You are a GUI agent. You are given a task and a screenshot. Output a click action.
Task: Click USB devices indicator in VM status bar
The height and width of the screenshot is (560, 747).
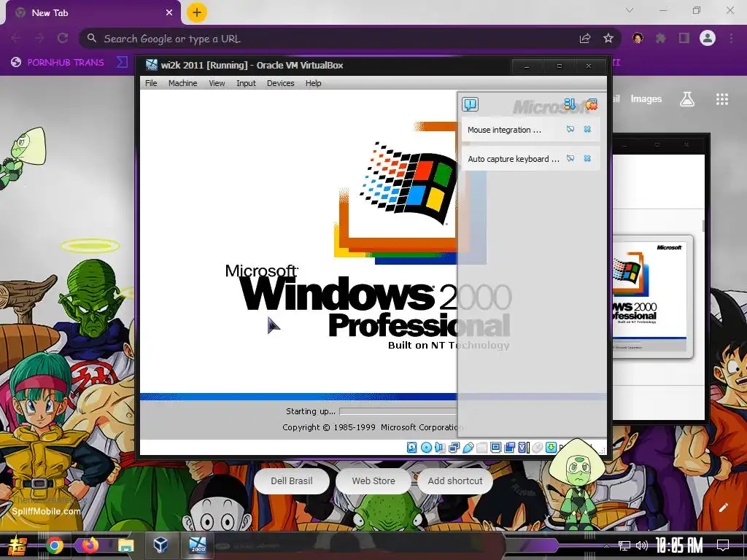point(468,447)
